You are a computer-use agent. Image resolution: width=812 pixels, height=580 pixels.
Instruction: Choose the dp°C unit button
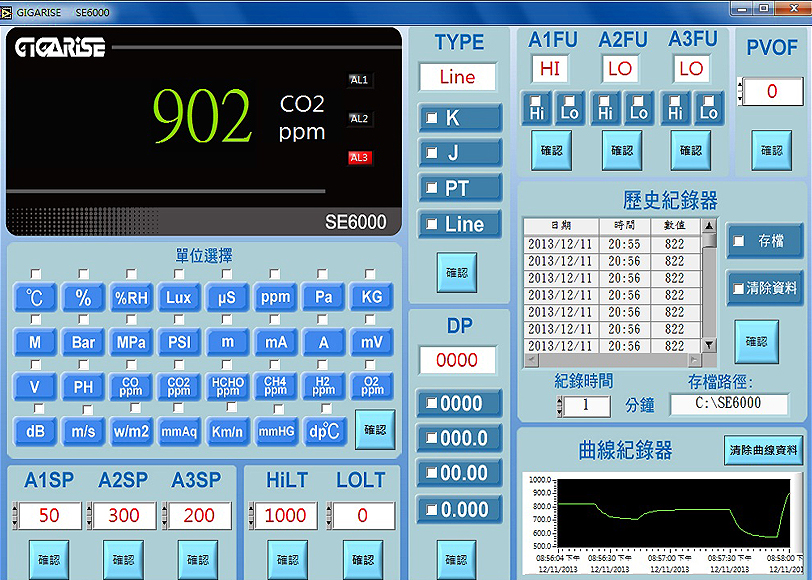323,431
